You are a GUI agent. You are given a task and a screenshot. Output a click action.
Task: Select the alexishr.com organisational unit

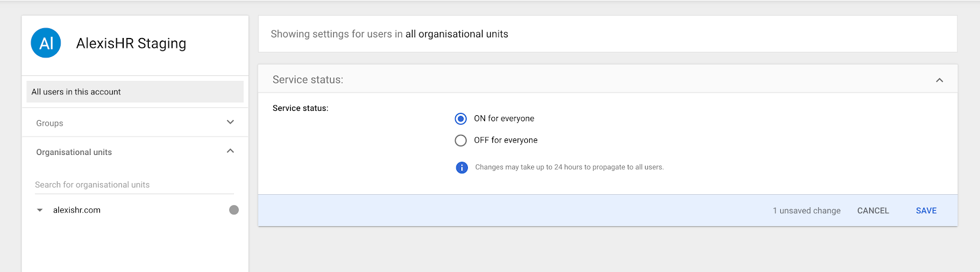click(77, 210)
